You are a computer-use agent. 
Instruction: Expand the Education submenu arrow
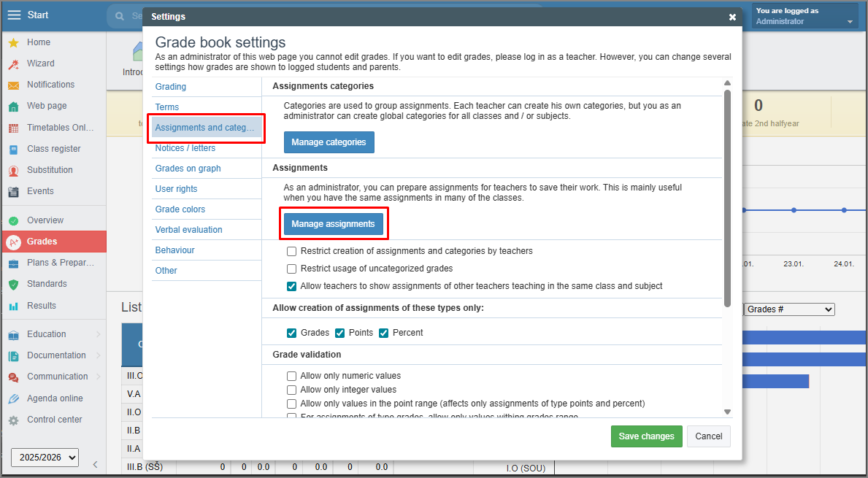98,334
